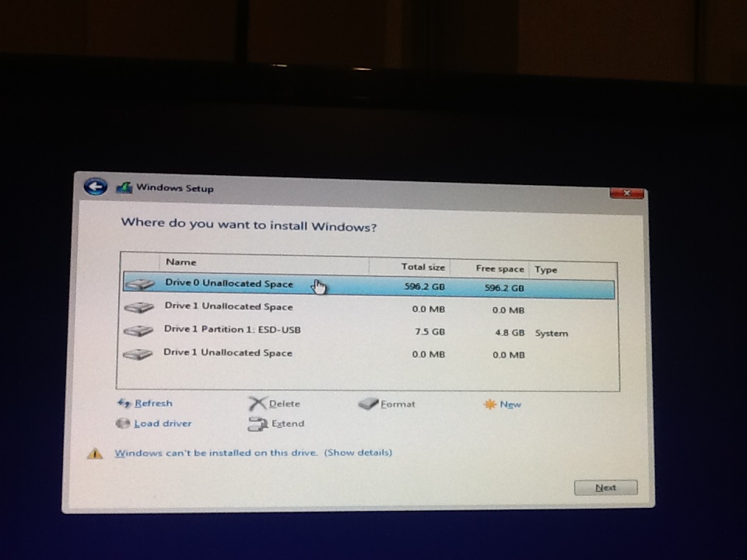Click the Refresh link
Viewport: 747px width, 560px height.
coord(153,404)
